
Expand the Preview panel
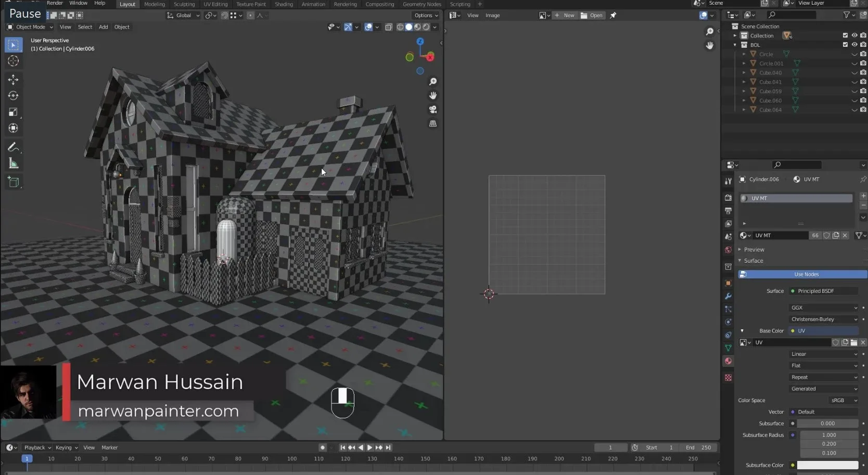coord(754,250)
